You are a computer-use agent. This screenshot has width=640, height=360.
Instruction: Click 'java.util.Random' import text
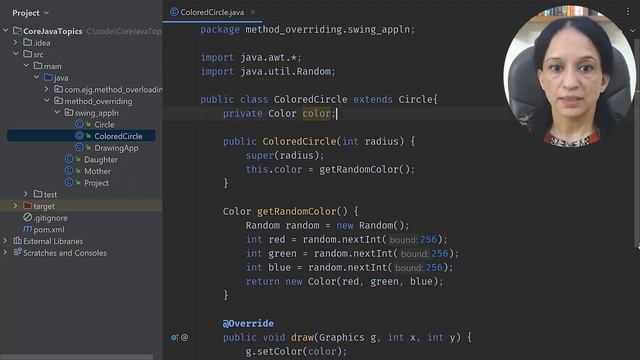(x=285, y=71)
